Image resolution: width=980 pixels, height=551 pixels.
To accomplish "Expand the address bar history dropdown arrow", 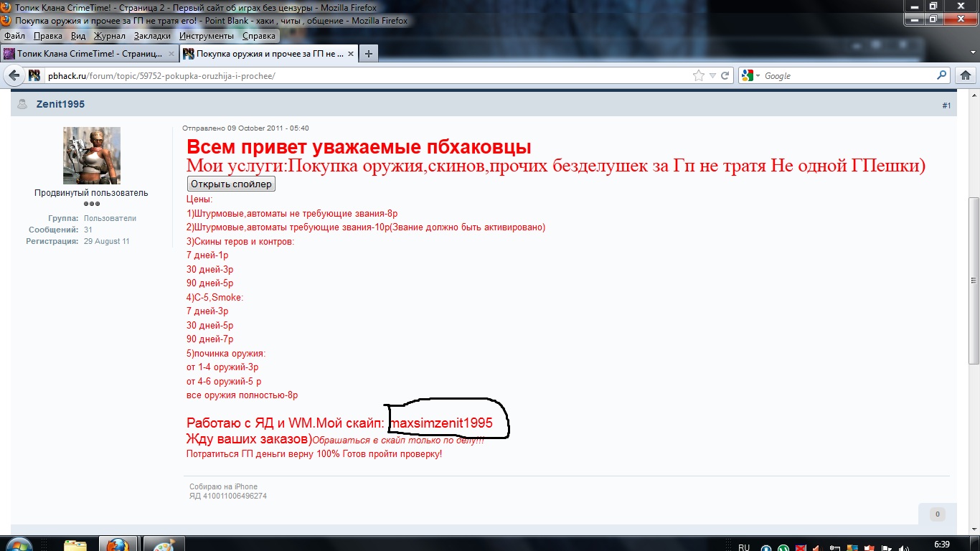I will (x=712, y=75).
